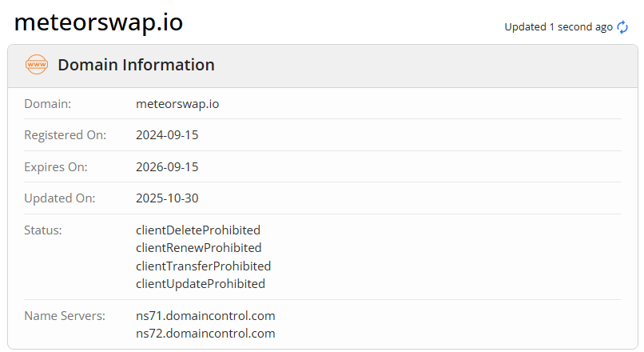Select the registered date 2024-09-15
This screenshot has height=352, width=644.
tap(167, 135)
